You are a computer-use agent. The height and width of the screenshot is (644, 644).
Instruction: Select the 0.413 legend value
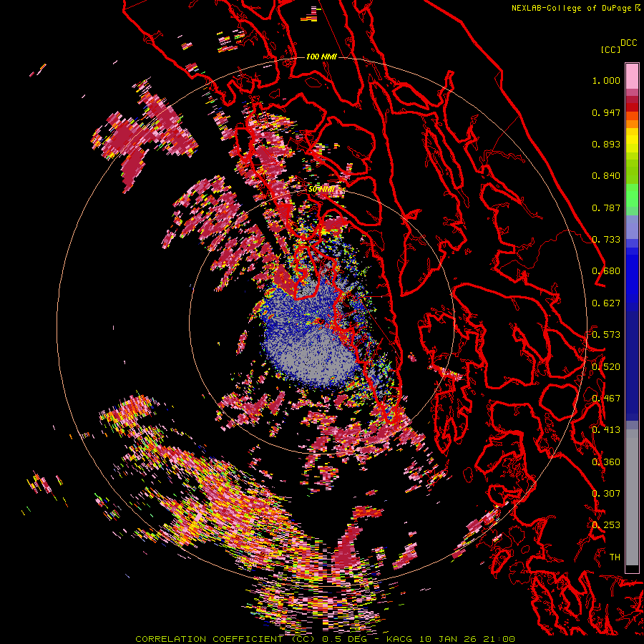point(606,430)
